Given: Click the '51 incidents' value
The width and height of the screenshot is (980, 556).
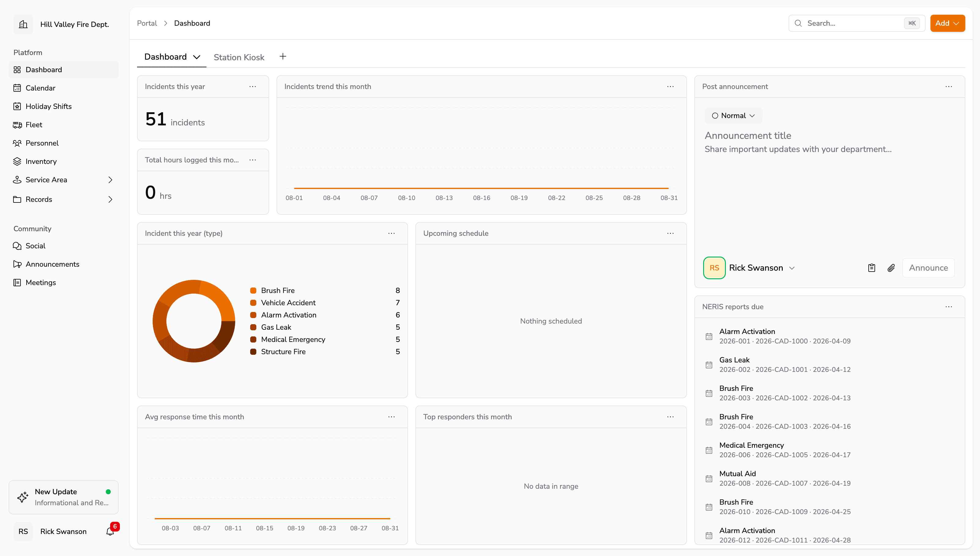Looking at the screenshot, I should click(175, 120).
